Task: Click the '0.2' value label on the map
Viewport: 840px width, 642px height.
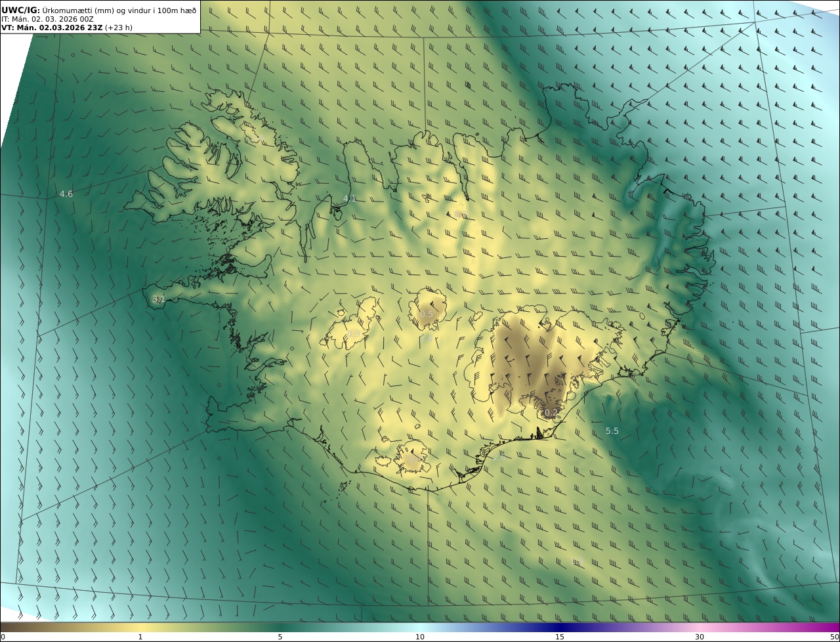Action: [551, 413]
